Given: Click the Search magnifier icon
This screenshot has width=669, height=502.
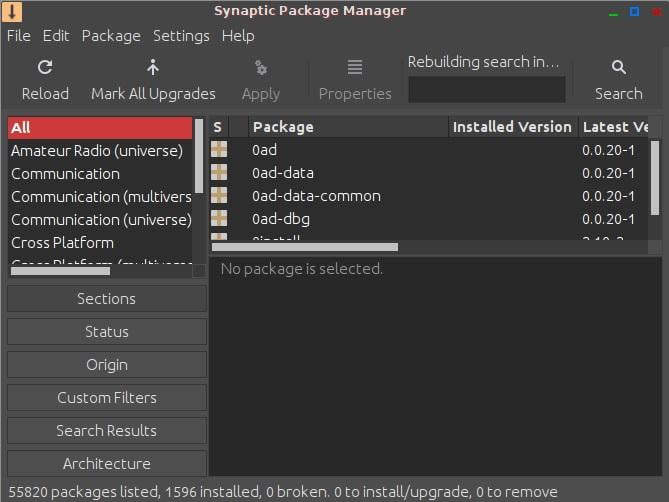Looking at the screenshot, I should point(618,67).
